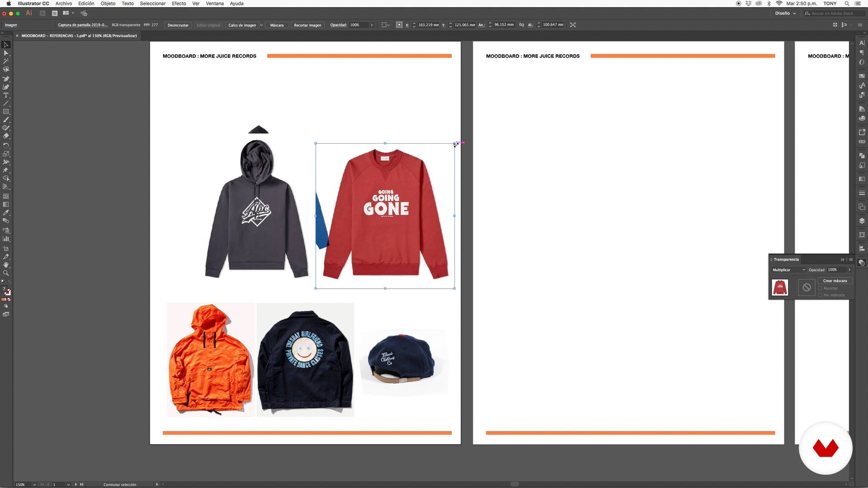The width and height of the screenshot is (868, 488).
Task: Open the Calco de imagen dropdown arrow
Action: [x=261, y=25]
